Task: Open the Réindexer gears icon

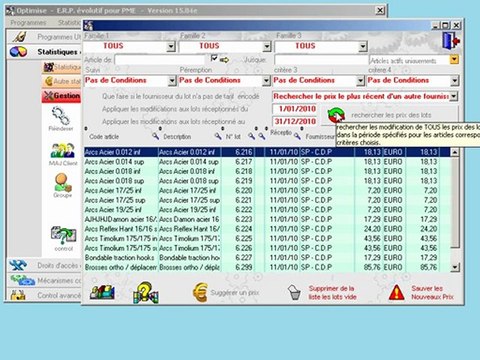Action: point(61,116)
